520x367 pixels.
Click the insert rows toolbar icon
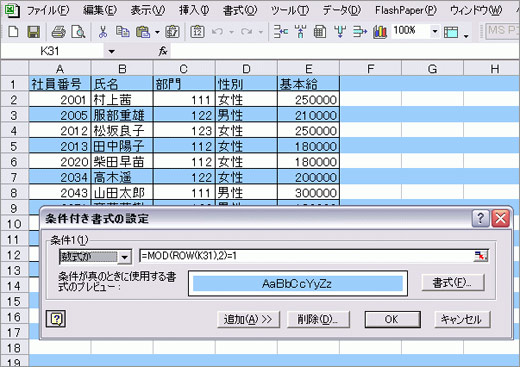(281, 32)
